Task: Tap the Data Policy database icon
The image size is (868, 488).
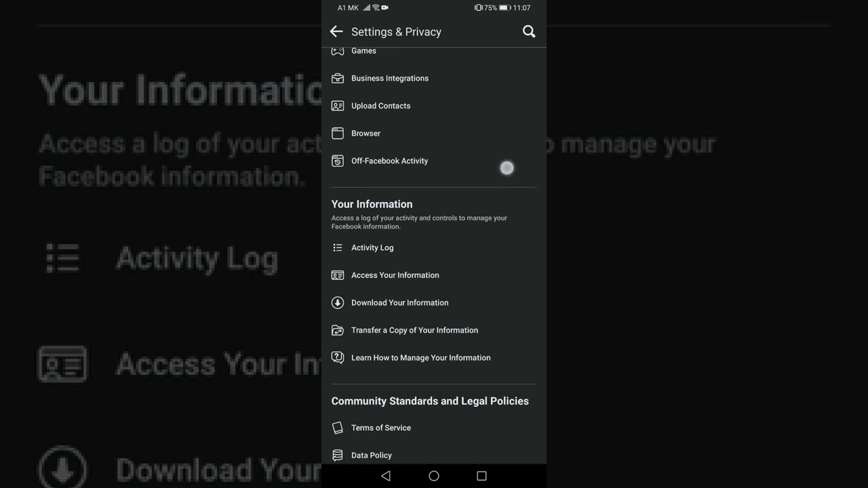Action: [338, 455]
